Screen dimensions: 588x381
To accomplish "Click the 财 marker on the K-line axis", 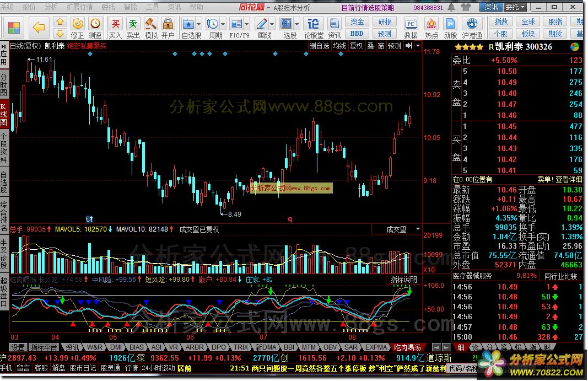I will [x=89, y=219].
